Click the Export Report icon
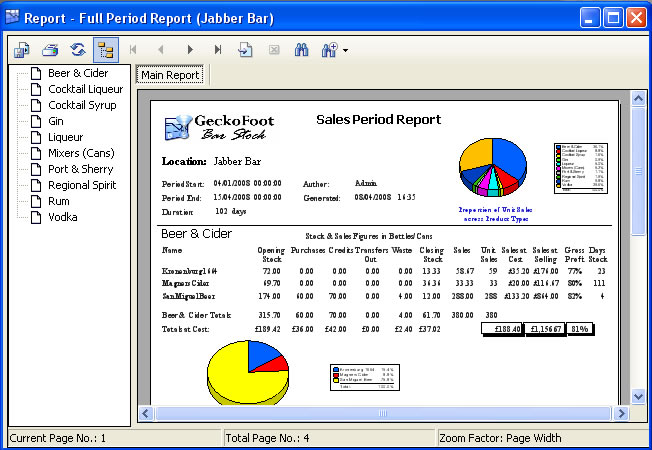652x450 pixels. click(23, 49)
